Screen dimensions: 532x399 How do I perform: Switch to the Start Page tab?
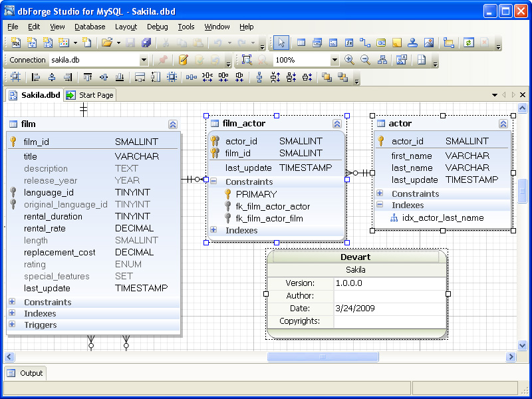(90, 95)
